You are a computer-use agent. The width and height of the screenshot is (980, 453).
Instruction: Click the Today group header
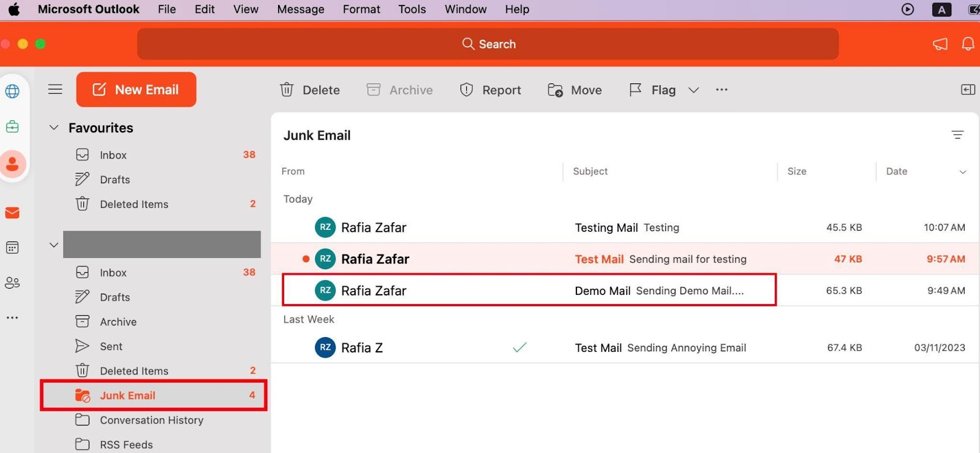tap(298, 199)
